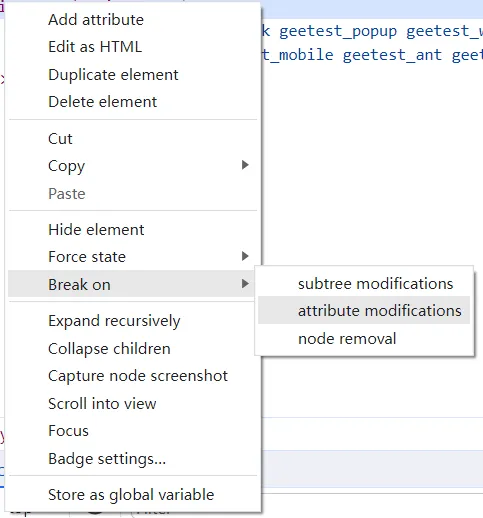
Task: Select Edit as HTML menu entry
Action: [x=132, y=47]
